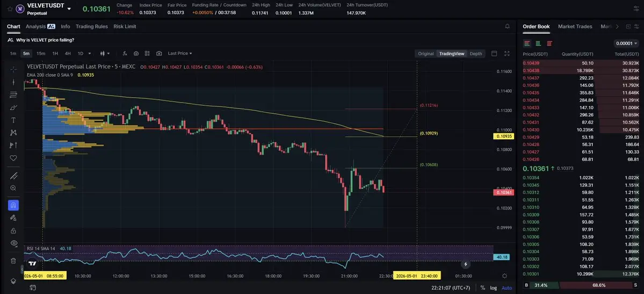The width and height of the screenshot is (644, 294).
Task: Open the 0.00001 price precision dropdown
Action: pos(626,43)
